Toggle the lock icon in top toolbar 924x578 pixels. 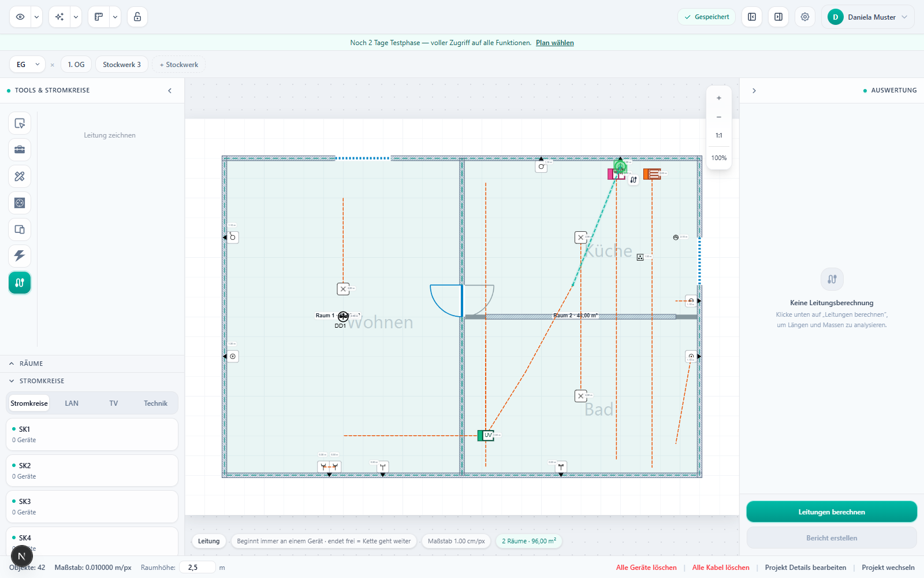point(137,17)
